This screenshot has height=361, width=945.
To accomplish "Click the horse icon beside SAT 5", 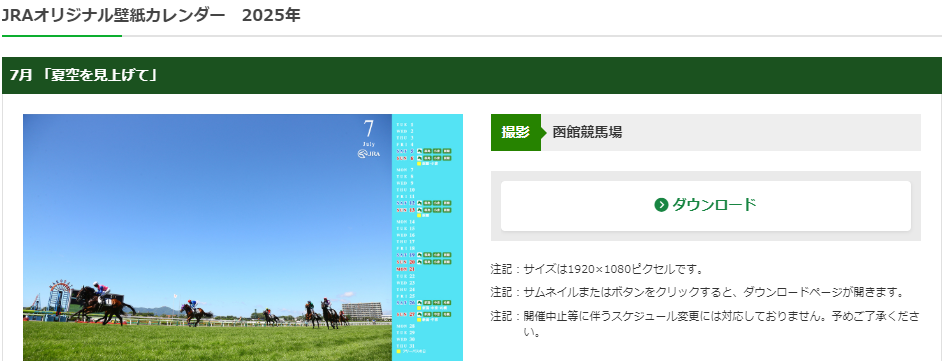I will (x=419, y=151).
